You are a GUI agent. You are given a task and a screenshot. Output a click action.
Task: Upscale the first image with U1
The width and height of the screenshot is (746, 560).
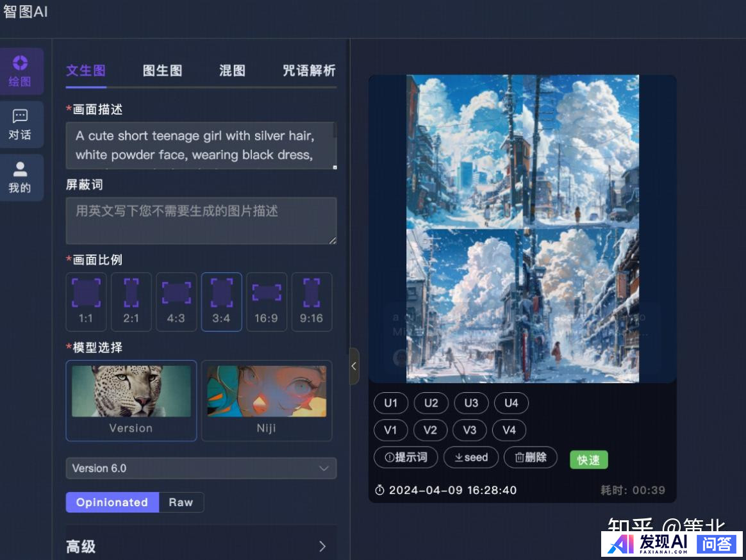pyautogui.click(x=391, y=403)
